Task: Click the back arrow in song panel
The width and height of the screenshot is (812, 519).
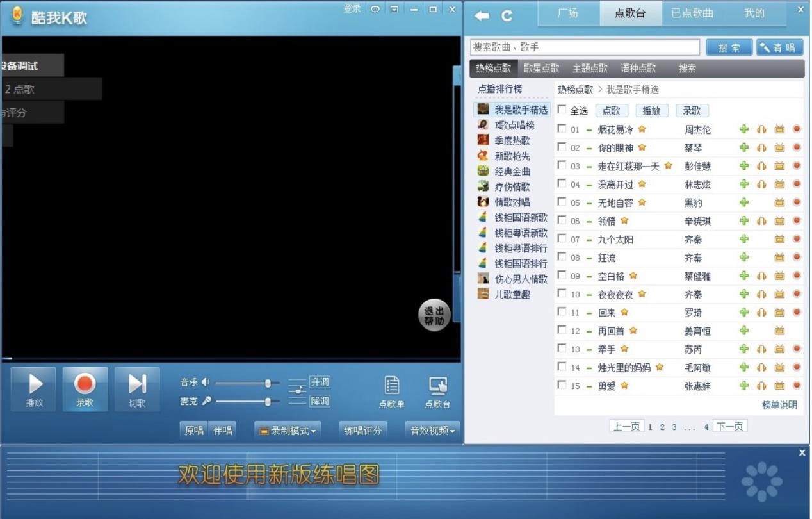Action: pos(482,16)
